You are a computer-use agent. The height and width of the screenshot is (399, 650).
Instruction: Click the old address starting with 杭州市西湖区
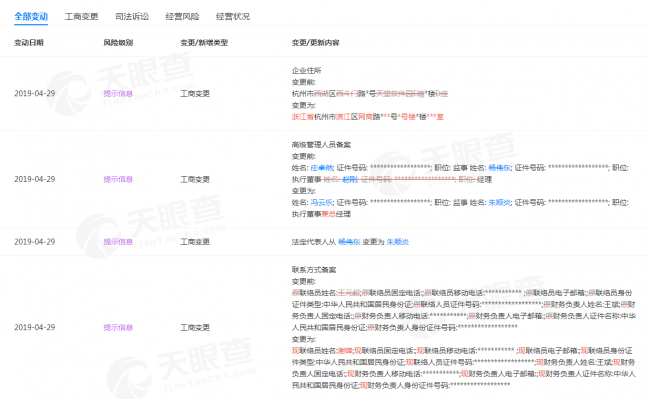pos(370,94)
